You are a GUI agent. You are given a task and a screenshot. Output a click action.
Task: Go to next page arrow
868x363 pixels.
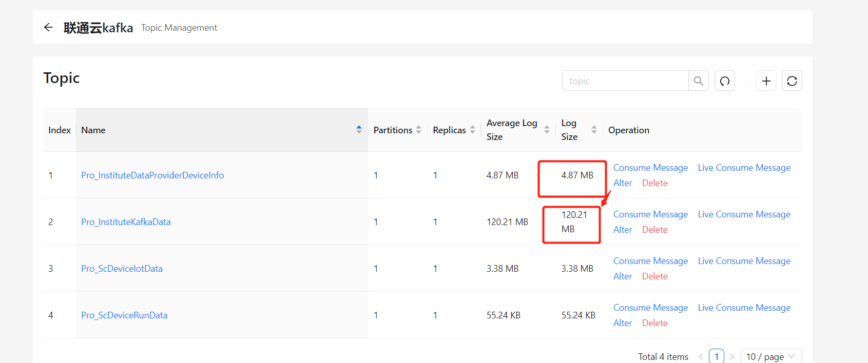click(x=731, y=356)
